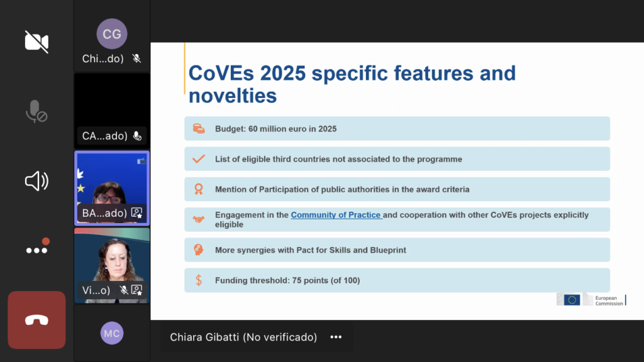
Task: Unmute the disabled microphone
Action: pyautogui.click(x=36, y=111)
